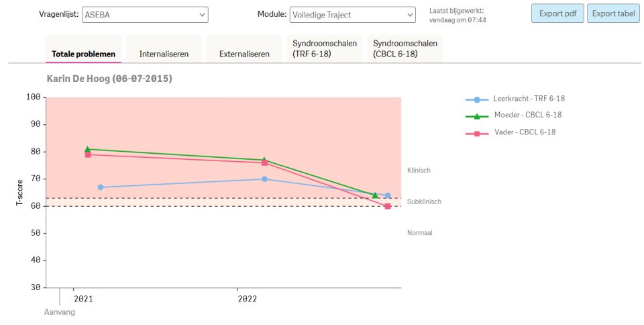
Task: Click Moeder's green triangle point at 2022
Action: [264, 160]
